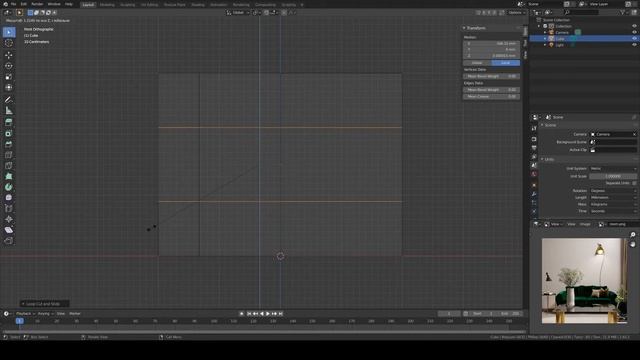
Task: Choose the Move tool
Action: (9, 55)
